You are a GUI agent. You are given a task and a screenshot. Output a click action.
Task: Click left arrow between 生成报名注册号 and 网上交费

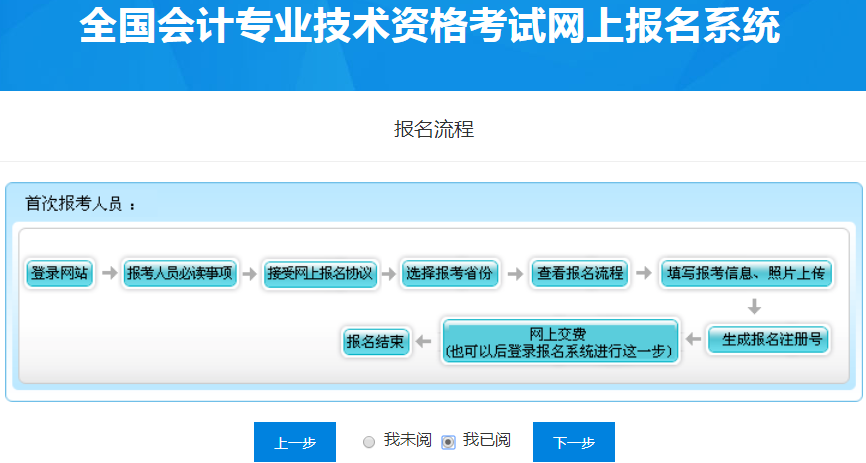click(x=692, y=341)
